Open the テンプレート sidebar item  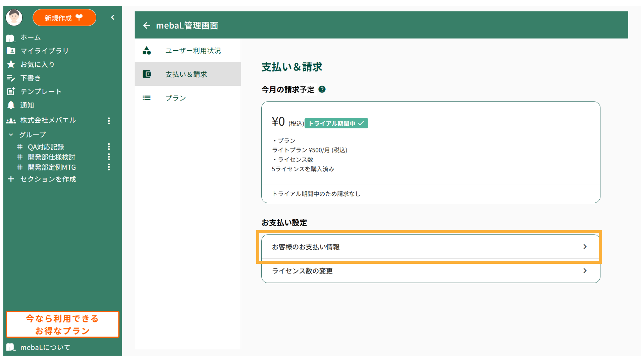click(x=40, y=92)
